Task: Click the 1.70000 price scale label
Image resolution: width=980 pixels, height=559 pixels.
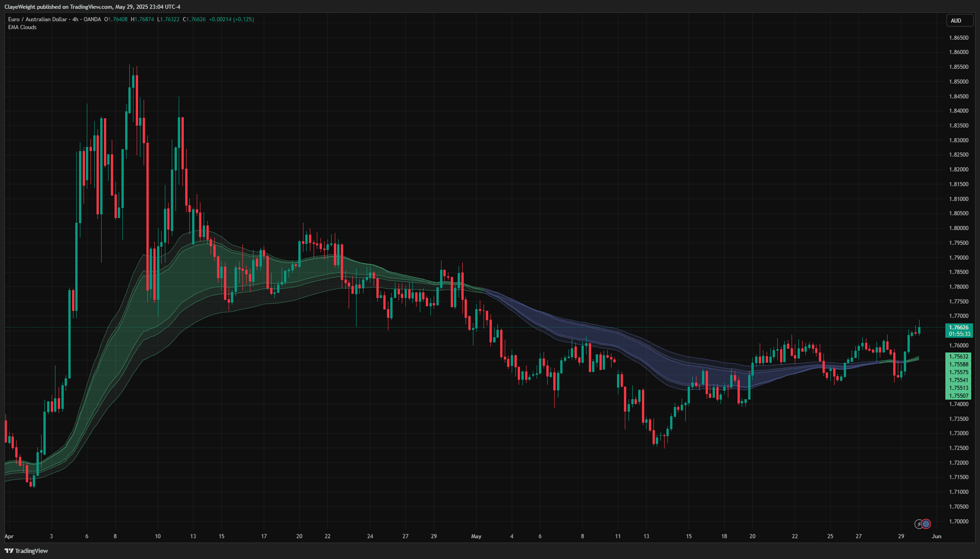Action: (959, 522)
